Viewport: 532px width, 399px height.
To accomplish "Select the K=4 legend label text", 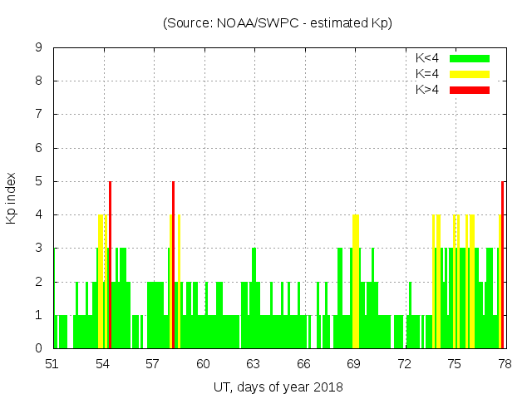I will point(427,74).
